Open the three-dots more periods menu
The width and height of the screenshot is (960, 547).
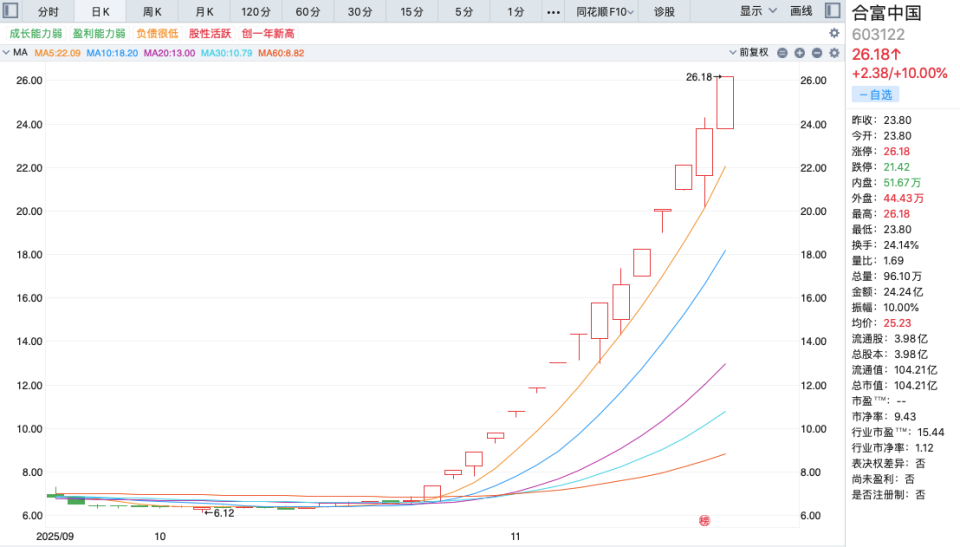pyautogui.click(x=553, y=12)
